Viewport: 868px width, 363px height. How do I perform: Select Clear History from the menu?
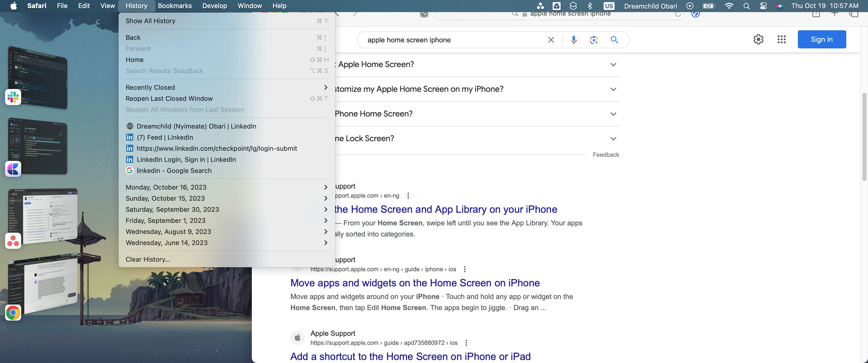(x=148, y=259)
